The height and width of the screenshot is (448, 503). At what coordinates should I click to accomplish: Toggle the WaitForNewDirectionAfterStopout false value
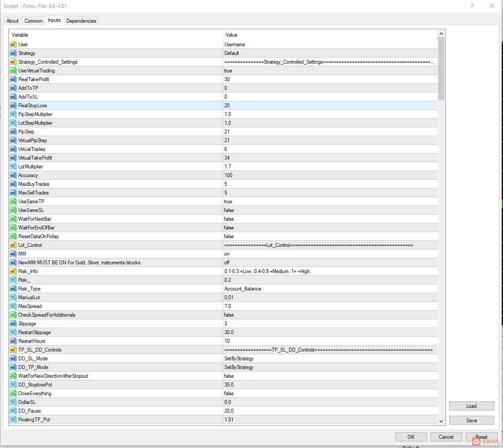[330, 376]
